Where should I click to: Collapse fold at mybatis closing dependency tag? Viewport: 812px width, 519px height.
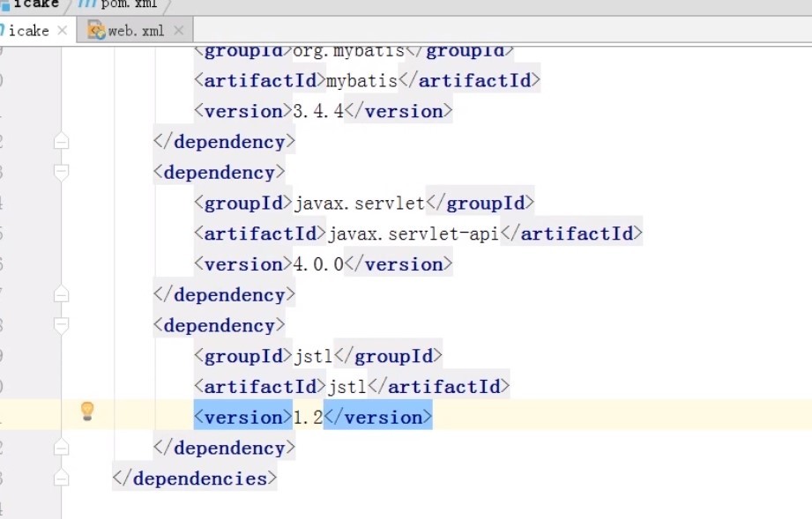pos(61,141)
